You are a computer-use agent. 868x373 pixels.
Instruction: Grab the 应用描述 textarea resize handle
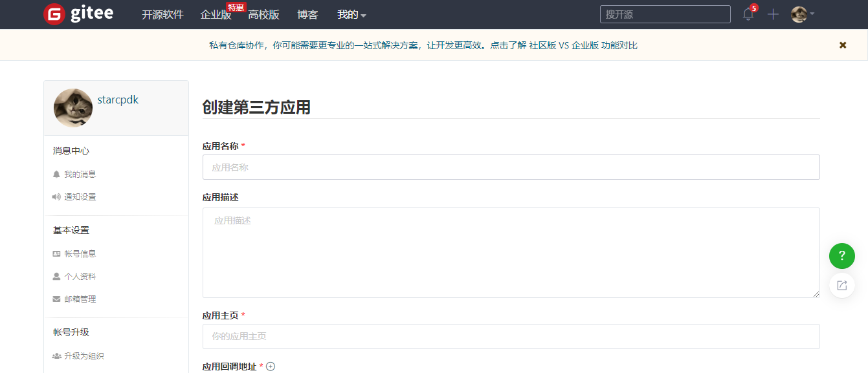(x=816, y=293)
